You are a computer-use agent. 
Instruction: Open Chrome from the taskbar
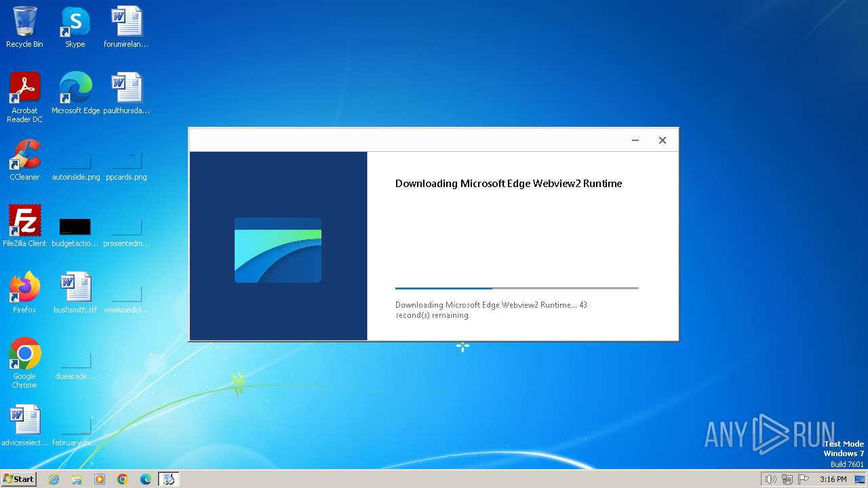pyautogui.click(x=123, y=479)
